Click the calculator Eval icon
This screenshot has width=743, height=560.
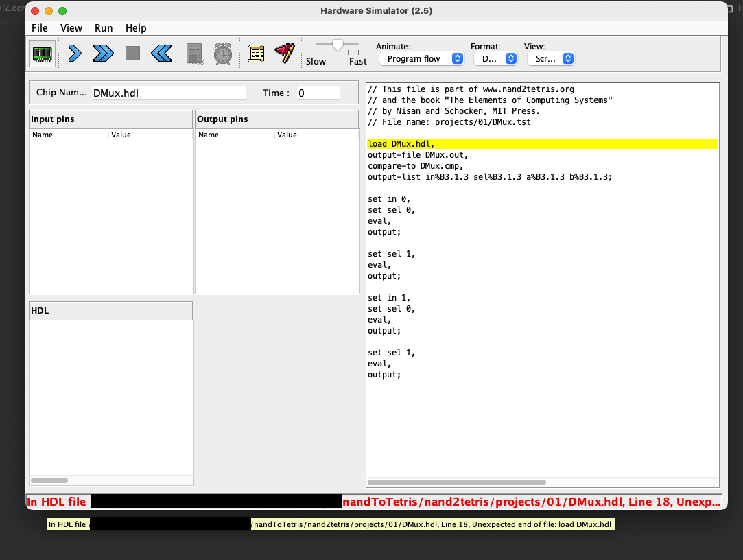[x=194, y=54]
